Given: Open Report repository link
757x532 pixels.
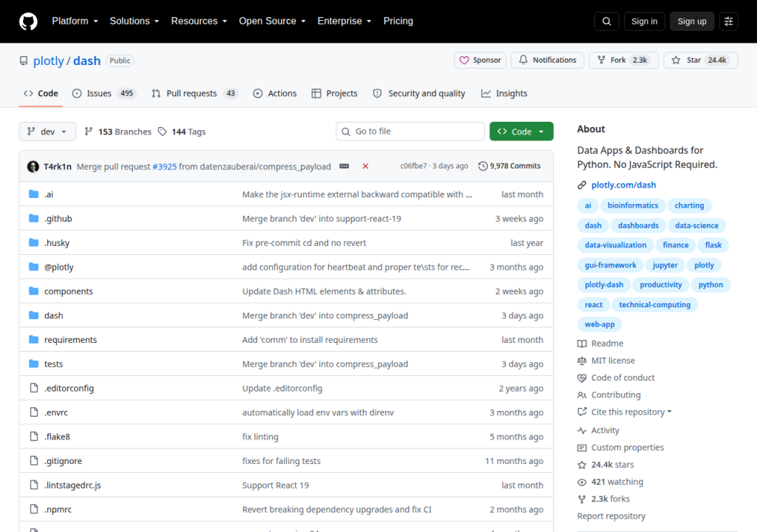Looking at the screenshot, I should pyautogui.click(x=611, y=516).
